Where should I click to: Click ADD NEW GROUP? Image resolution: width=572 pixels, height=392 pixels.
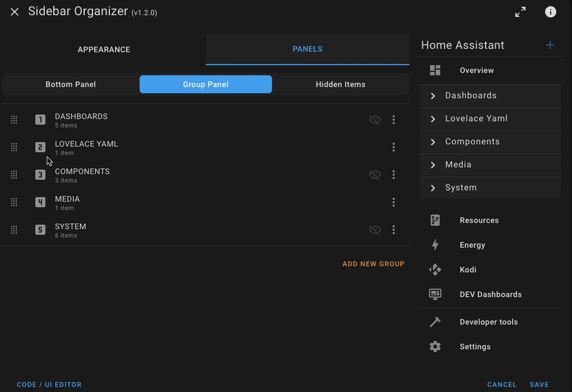pyautogui.click(x=373, y=264)
